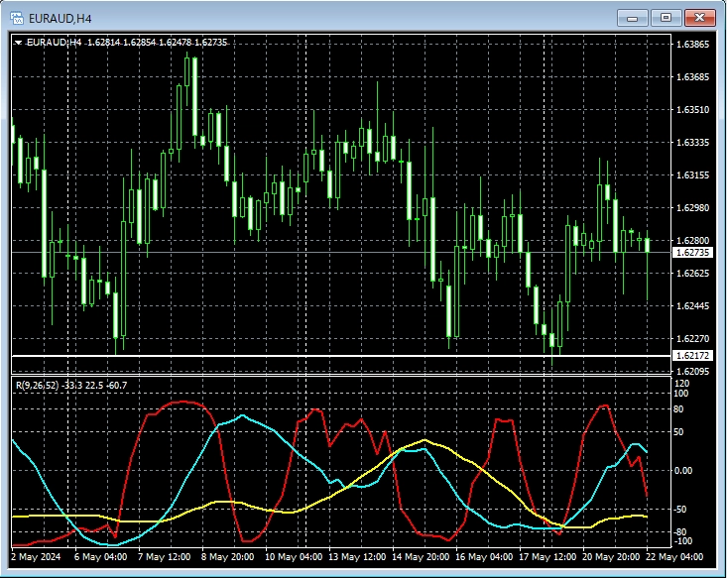Select the horizontal line price tag 1.62172

pyautogui.click(x=691, y=355)
